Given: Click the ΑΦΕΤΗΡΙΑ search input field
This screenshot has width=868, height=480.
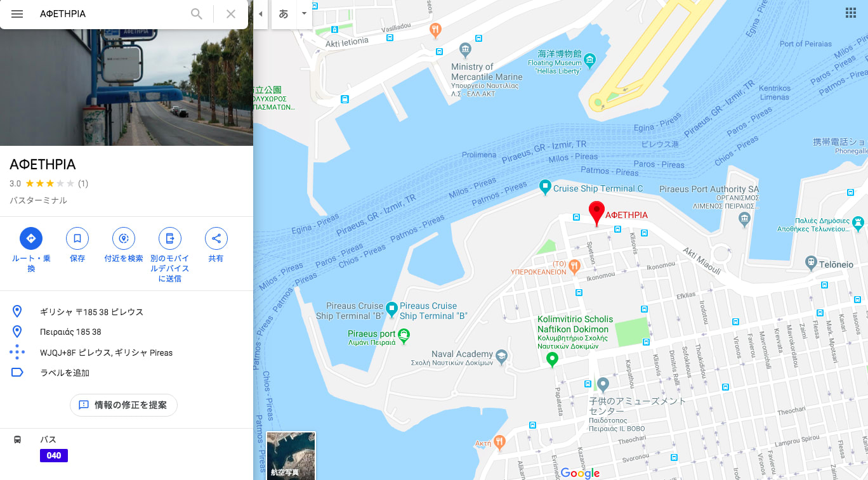Looking at the screenshot, I should pyautogui.click(x=111, y=14).
